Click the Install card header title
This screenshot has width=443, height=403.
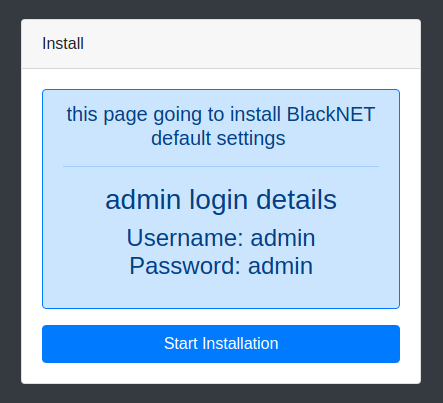tap(63, 43)
